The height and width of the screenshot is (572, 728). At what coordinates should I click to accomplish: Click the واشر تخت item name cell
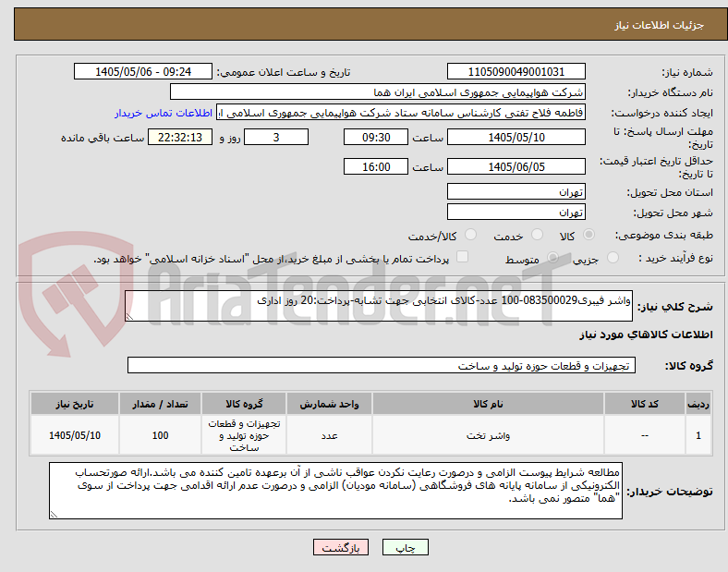coord(488,435)
